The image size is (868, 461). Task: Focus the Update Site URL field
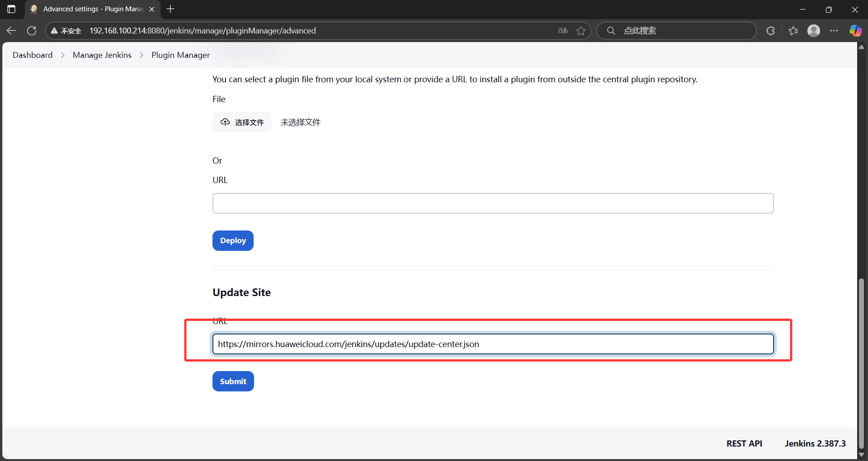pos(493,344)
